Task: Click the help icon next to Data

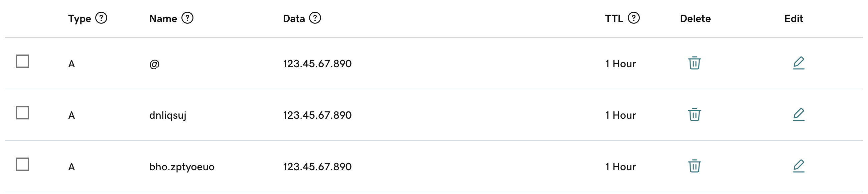Action: point(315,18)
